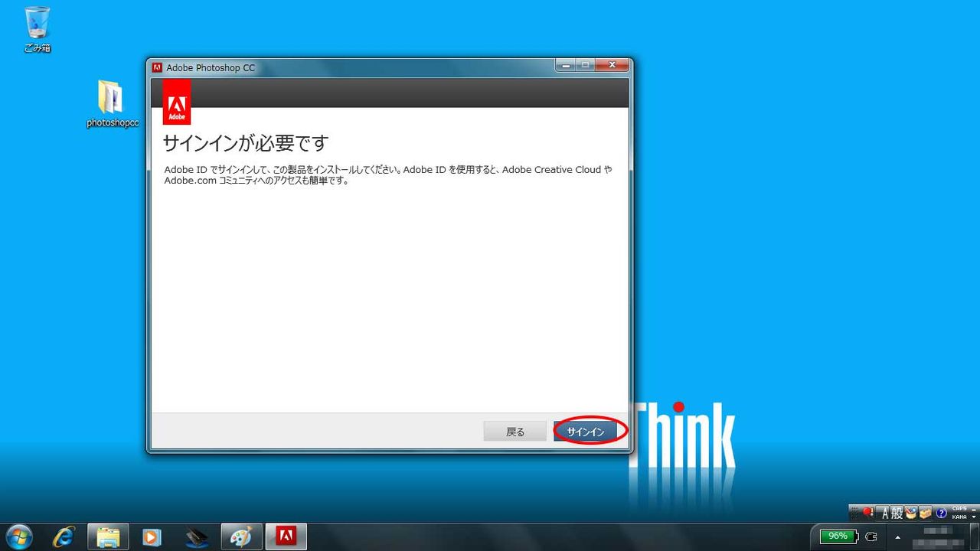Maximize the Adobe Photoshop CC window
This screenshot has height=551, width=980.
(586, 66)
